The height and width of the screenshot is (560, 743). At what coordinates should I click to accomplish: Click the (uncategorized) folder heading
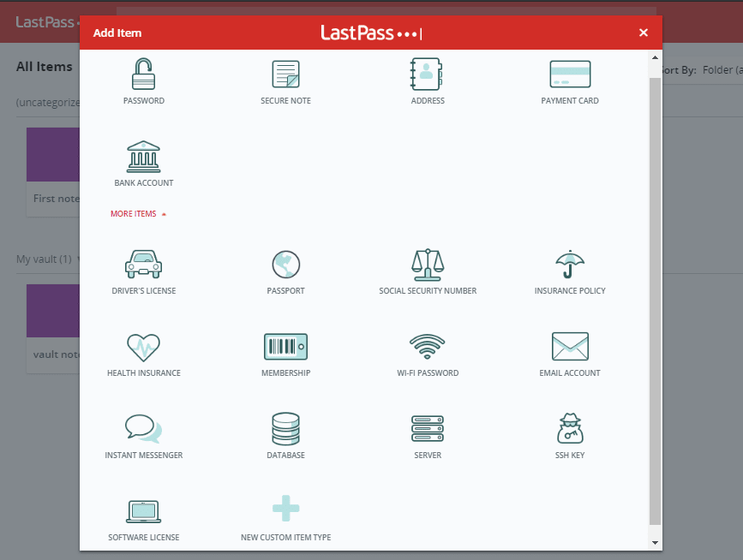click(x=48, y=102)
